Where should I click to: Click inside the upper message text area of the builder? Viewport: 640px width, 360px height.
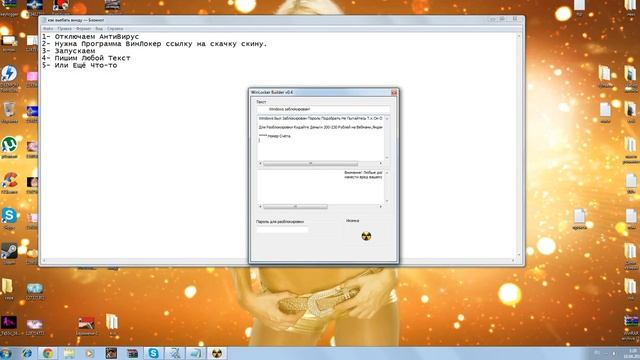click(x=320, y=138)
